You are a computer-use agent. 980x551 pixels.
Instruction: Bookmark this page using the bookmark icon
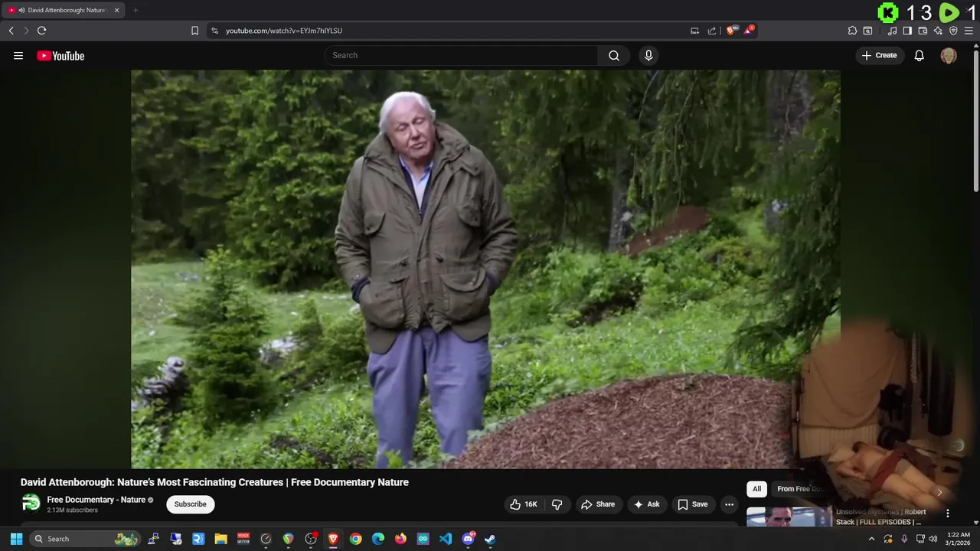[194, 31]
